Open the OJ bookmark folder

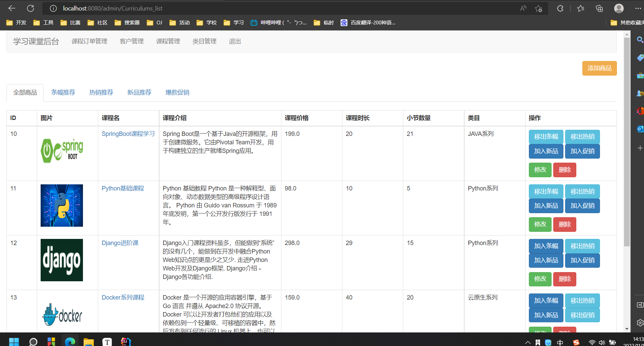click(155, 23)
